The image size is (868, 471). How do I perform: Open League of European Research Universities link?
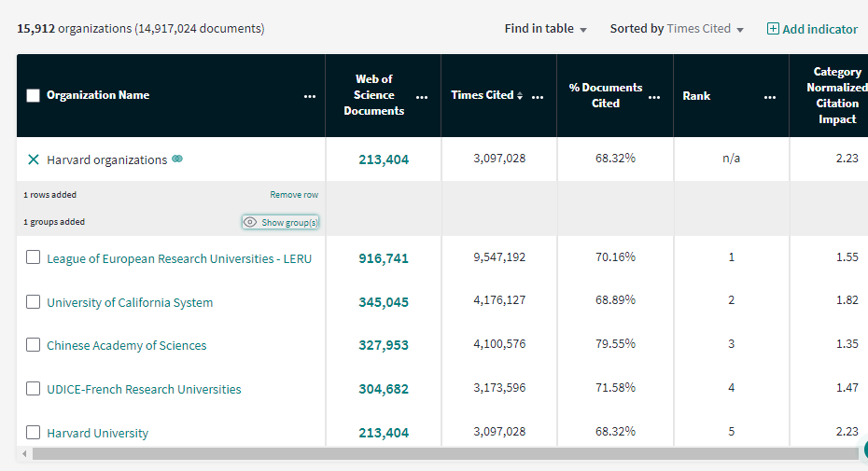tap(179, 258)
